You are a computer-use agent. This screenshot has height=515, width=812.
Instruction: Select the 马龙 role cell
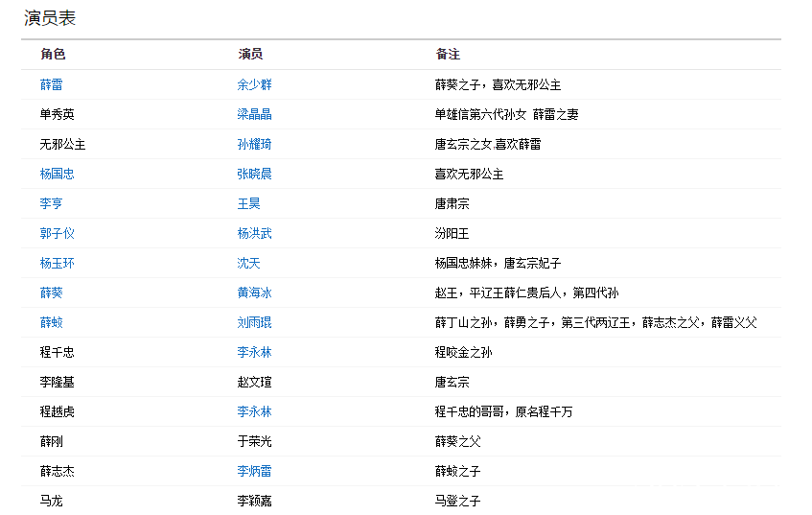(51, 501)
